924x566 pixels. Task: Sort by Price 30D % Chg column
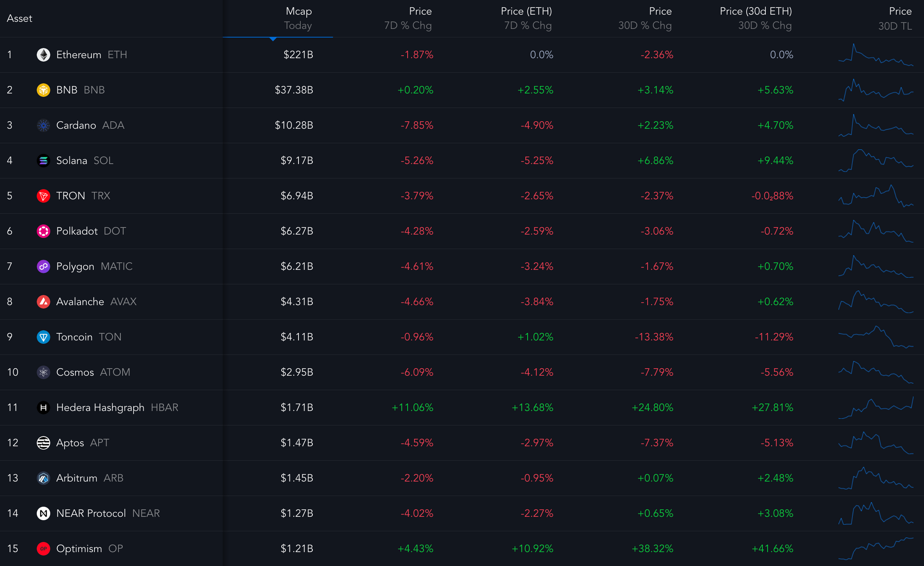click(645, 18)
